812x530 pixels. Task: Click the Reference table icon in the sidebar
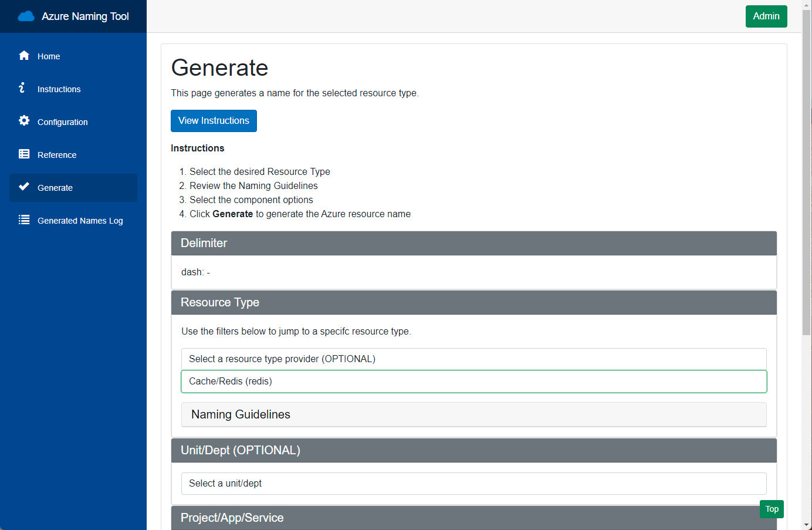23,154
